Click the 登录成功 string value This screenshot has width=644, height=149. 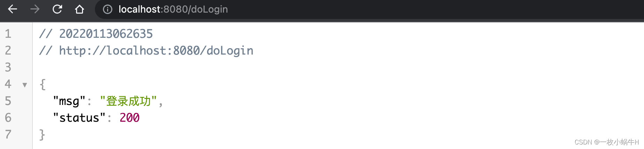128,101
